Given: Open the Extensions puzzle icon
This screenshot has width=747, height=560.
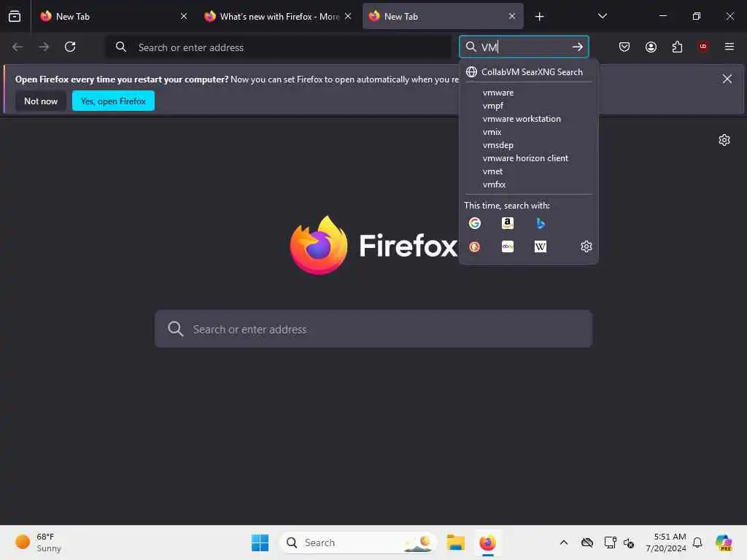Looking at the screenshot, I should pos(677,47).
